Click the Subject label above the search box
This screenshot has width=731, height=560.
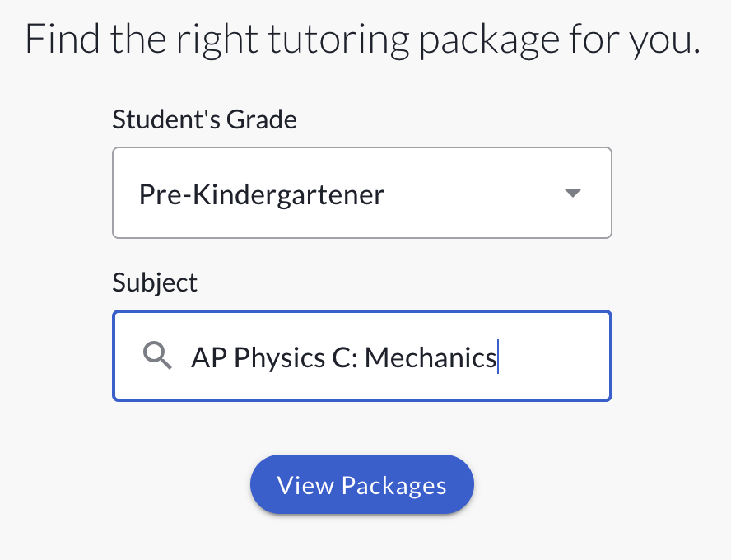point(155,283)
